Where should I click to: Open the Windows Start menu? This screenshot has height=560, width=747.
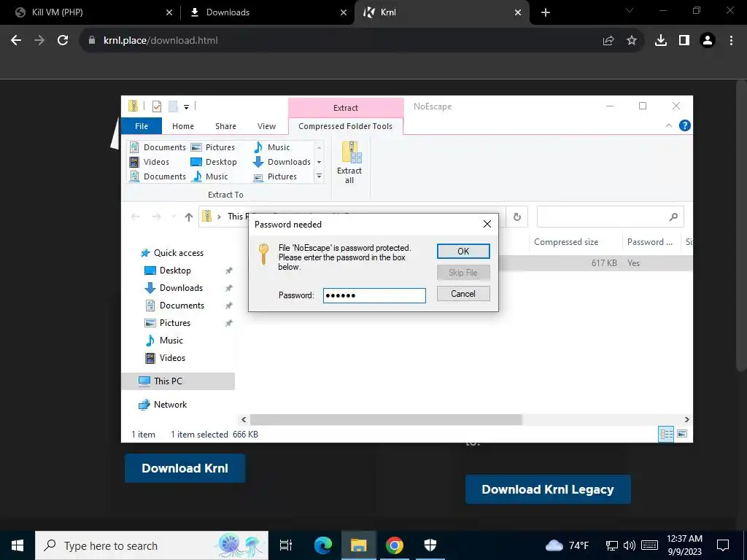(x=18, y=545)
